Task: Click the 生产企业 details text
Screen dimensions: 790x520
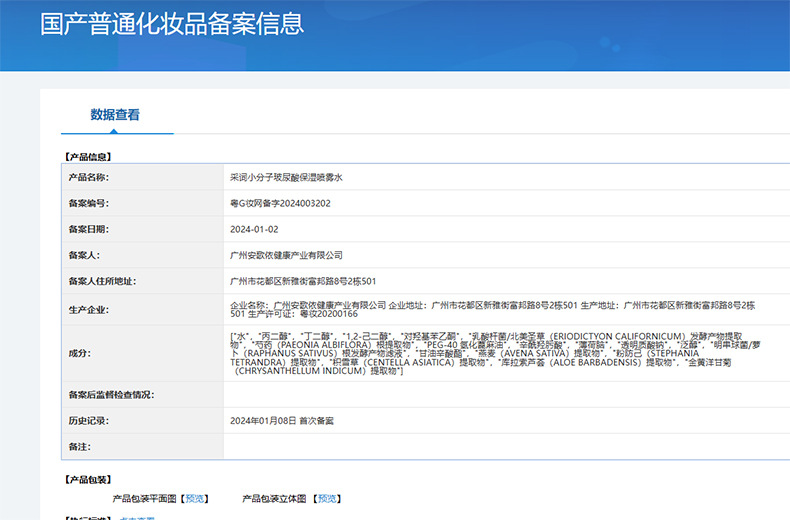Action: pyautogui.click(x=490, y=308)
